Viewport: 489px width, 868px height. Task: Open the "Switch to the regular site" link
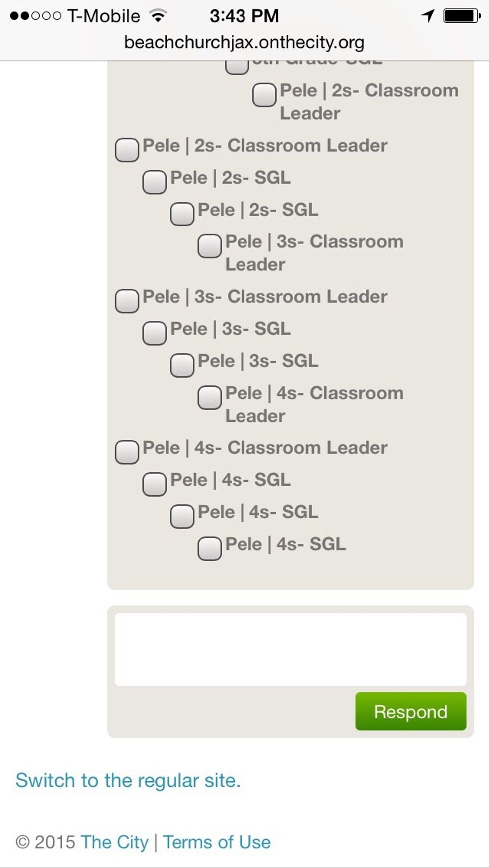click(128, 780)
